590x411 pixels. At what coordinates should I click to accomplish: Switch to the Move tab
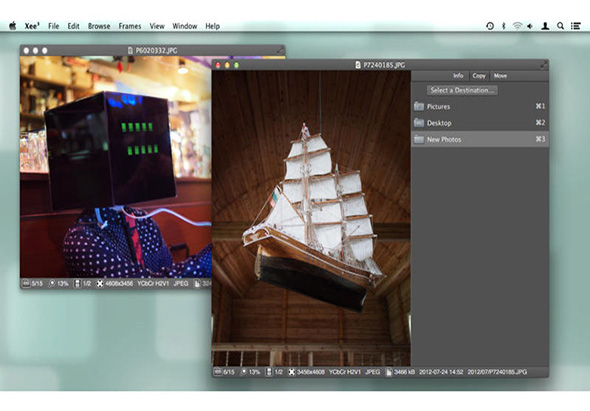pyautogui.click(x=500, y=76)
